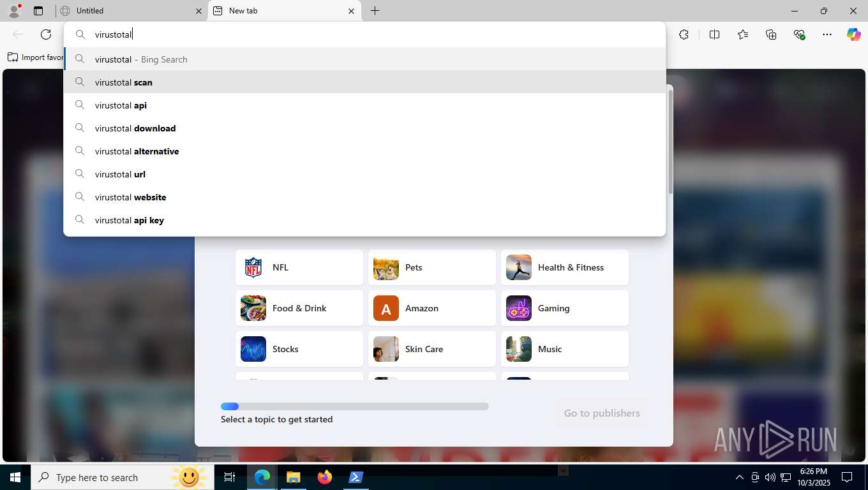
Task: Select the virustotal scan suggestion
Action: (364, 82)
